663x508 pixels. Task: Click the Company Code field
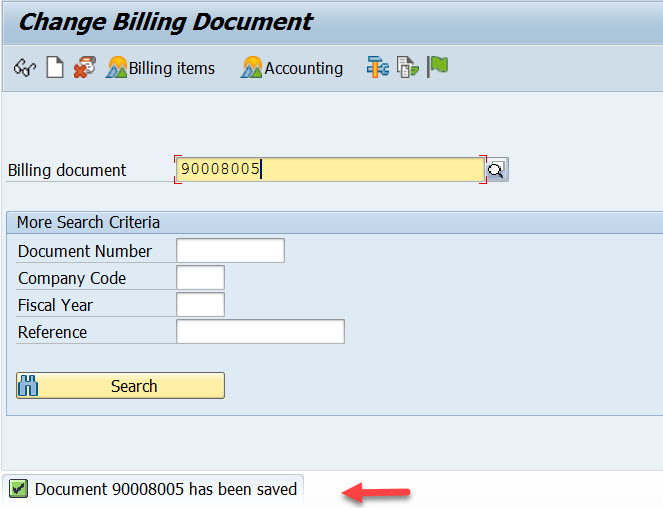200,277
